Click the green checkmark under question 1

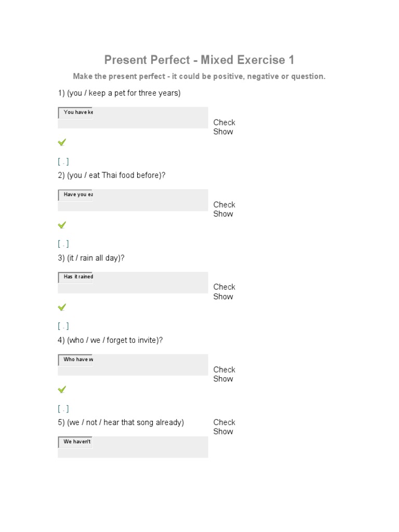point(62,142)
